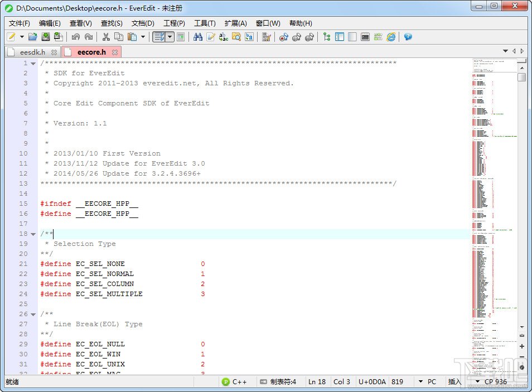Toggle the 插入 insert mode indicator
This screenshot has width=532, height=392.
coord(454,382)
